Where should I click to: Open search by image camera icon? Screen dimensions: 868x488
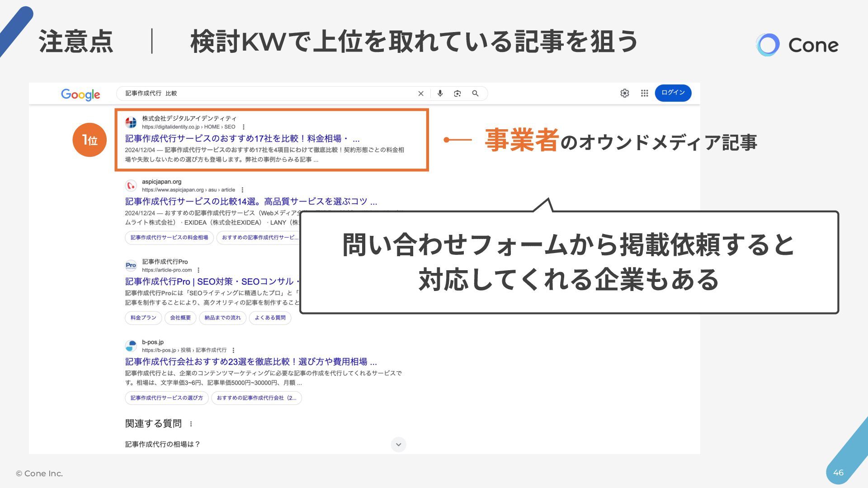click(458, 94)
